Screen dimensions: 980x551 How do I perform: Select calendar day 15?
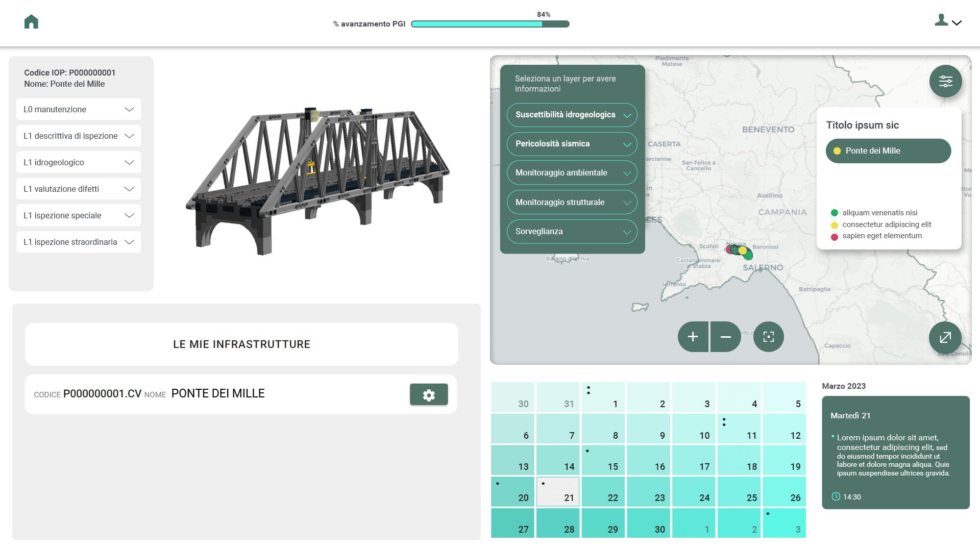(x=603, y=460)
